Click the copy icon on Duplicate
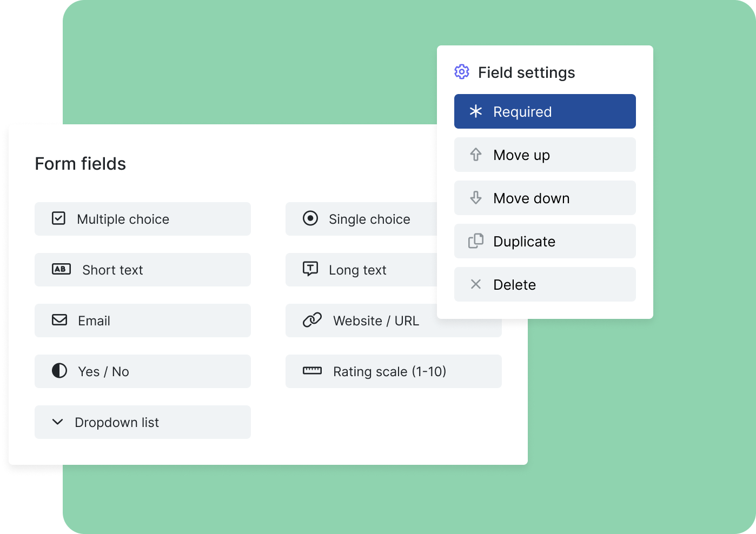 coord(476,241)
